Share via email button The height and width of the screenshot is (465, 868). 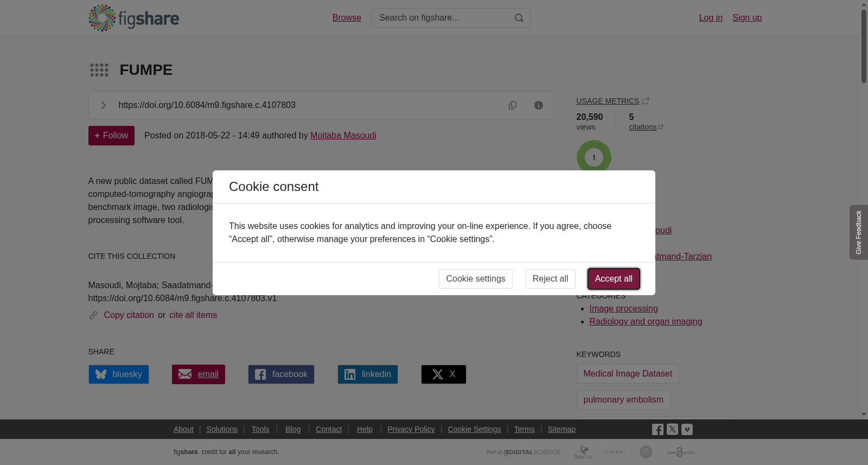coord(199,374)
